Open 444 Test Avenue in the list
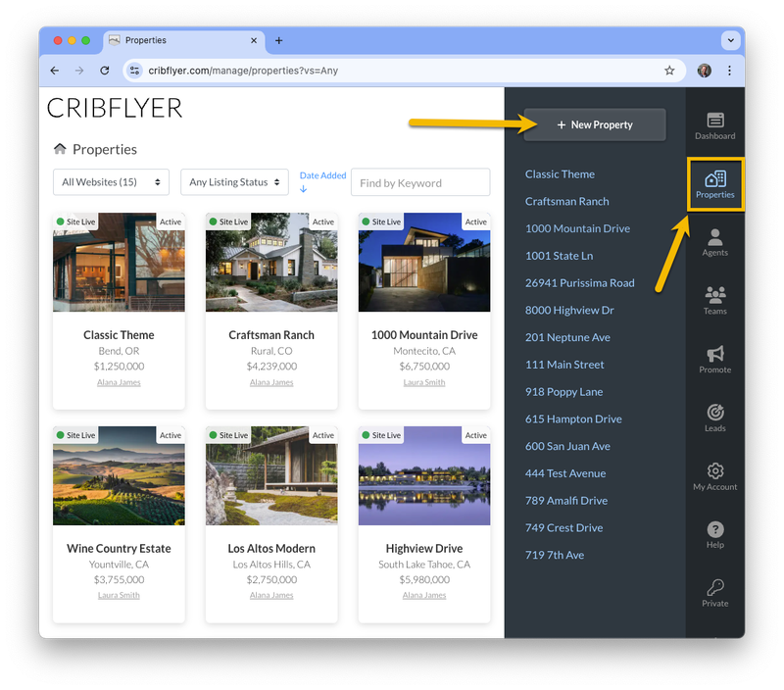 [565, 473]
